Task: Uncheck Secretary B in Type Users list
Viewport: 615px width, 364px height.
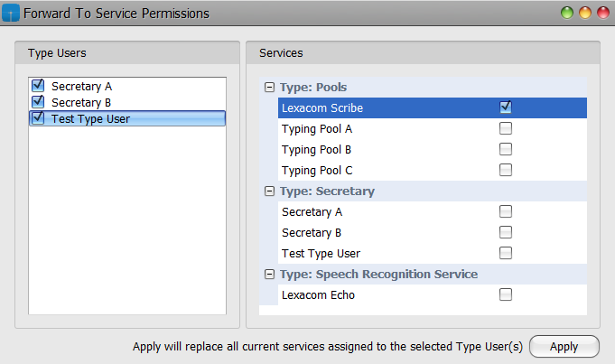Action: (38, 101)
